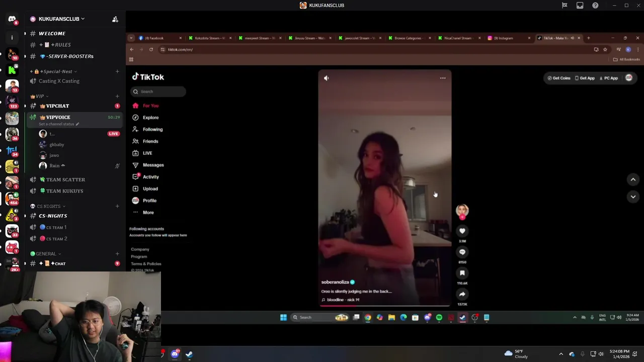Open TikTok profile avatar at top right

click(629, 78)
